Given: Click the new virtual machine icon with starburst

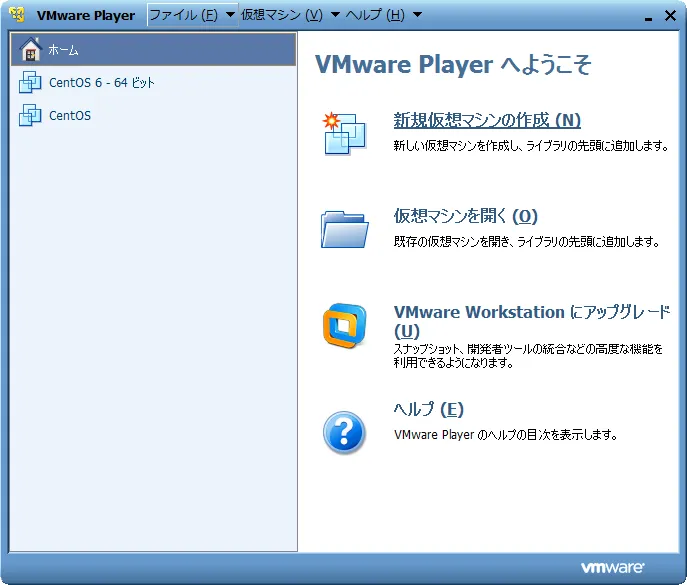Looking at the screenshot, I should tap(344, 133).
